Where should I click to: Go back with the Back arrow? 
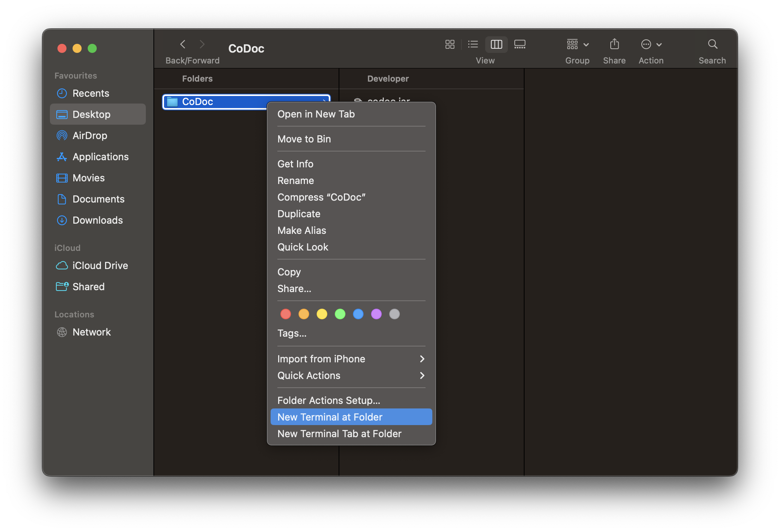pos(183,44)
